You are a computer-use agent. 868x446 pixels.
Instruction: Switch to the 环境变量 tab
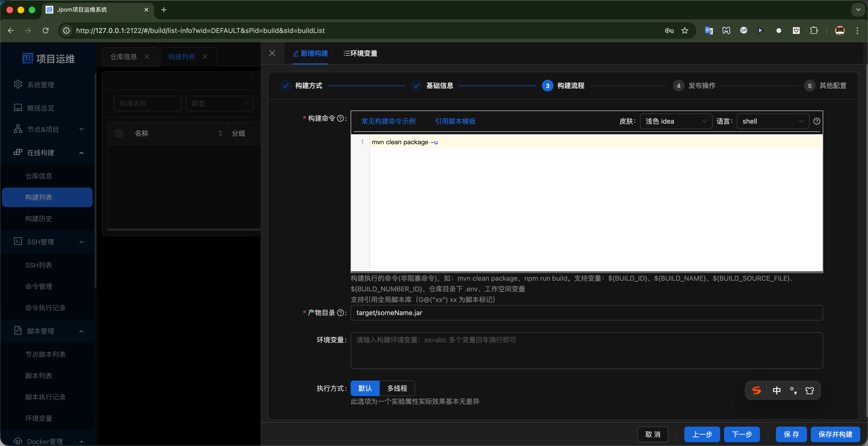360,53
